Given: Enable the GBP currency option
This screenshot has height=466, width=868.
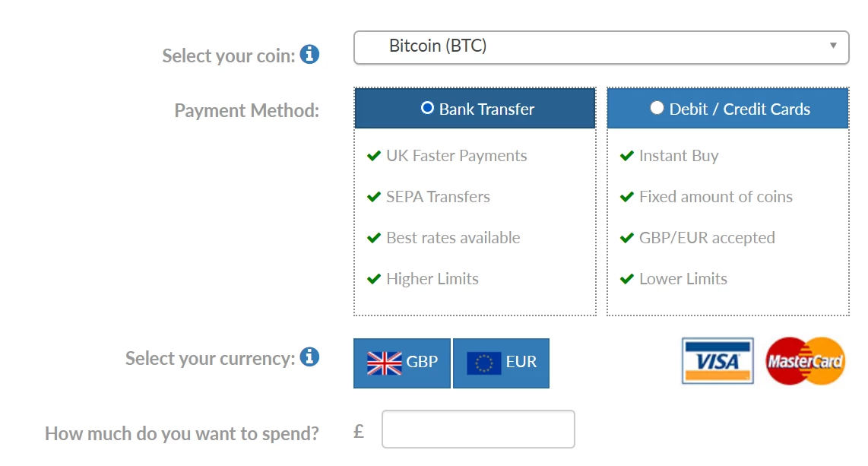Looking at the screenshot, I should 402,363.
